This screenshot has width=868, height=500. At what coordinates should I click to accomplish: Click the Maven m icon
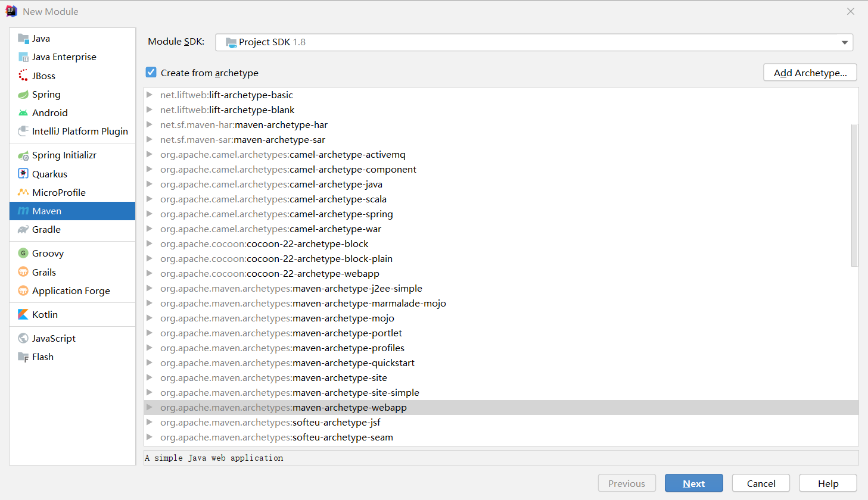(23, 211)
